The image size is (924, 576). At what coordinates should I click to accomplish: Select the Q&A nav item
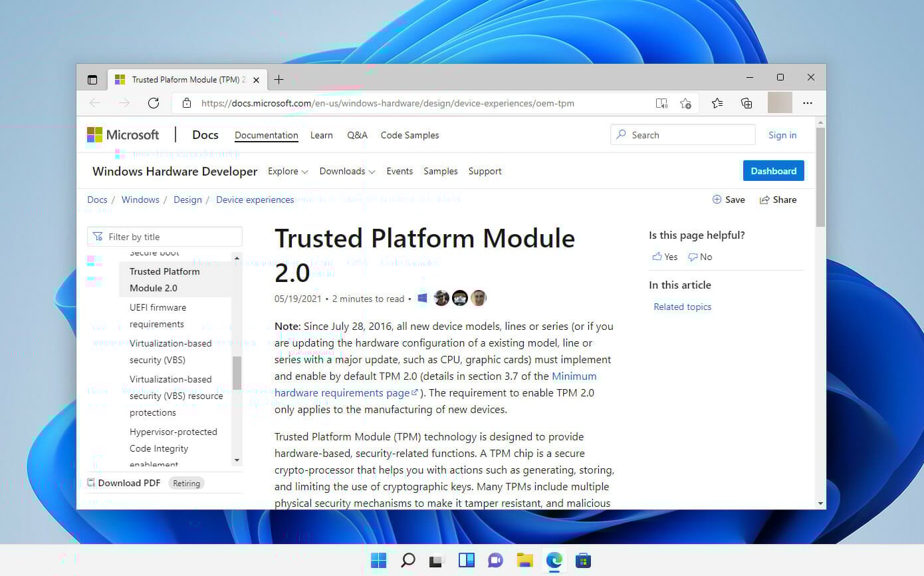click(x=357, y=135)
